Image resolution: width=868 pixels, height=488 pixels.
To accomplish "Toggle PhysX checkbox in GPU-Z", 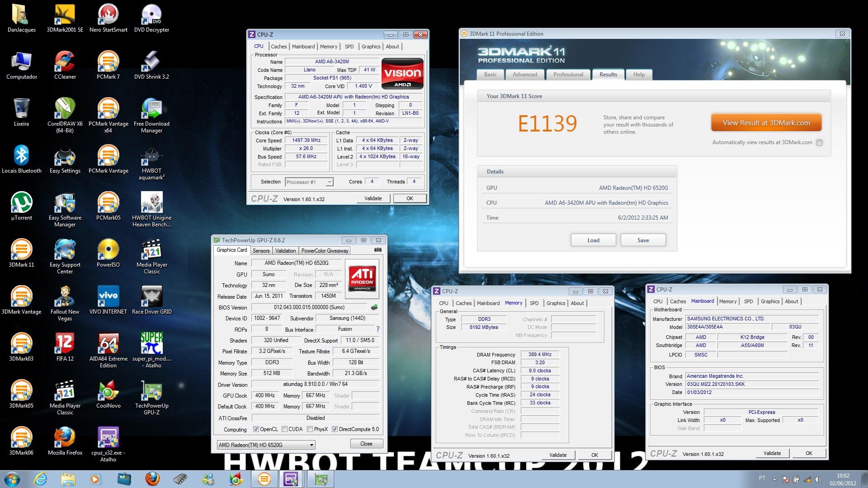I will [310, 429].
